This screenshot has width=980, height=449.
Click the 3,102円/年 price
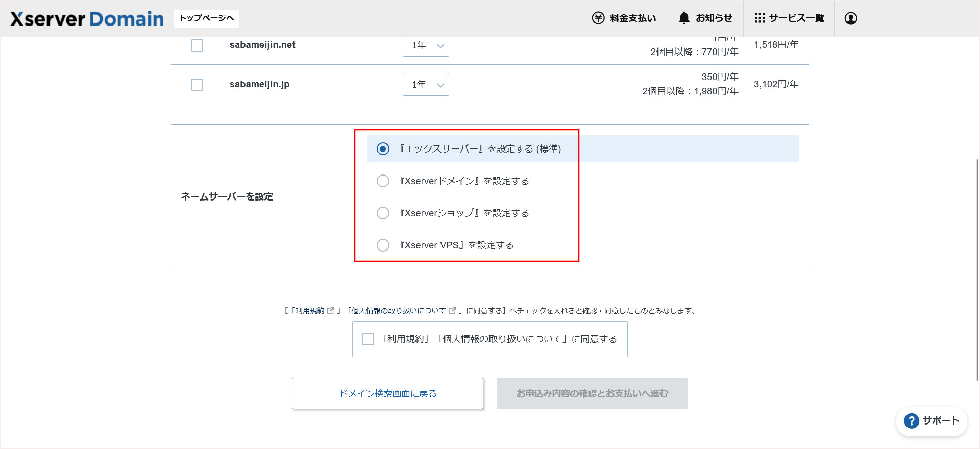776,84
